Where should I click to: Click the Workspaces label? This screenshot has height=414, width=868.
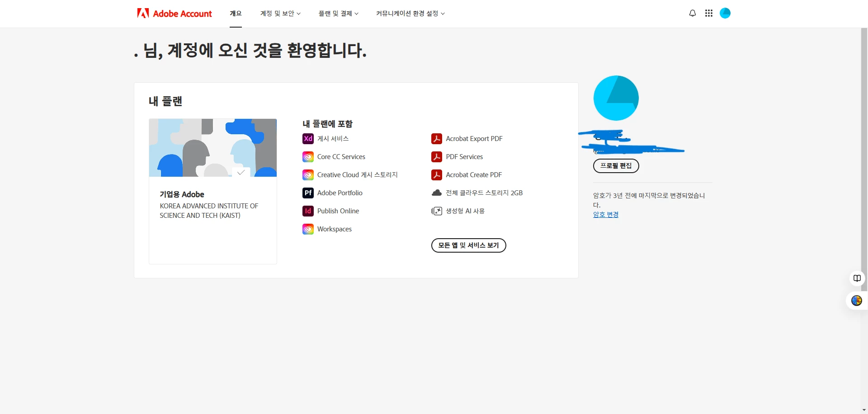335,229
